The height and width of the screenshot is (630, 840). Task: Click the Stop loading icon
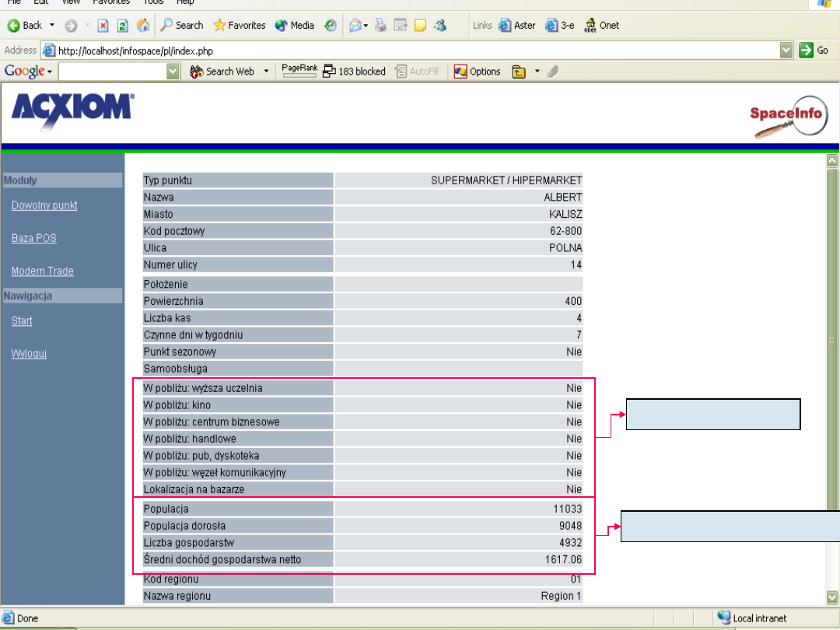[x=103, y=26]
